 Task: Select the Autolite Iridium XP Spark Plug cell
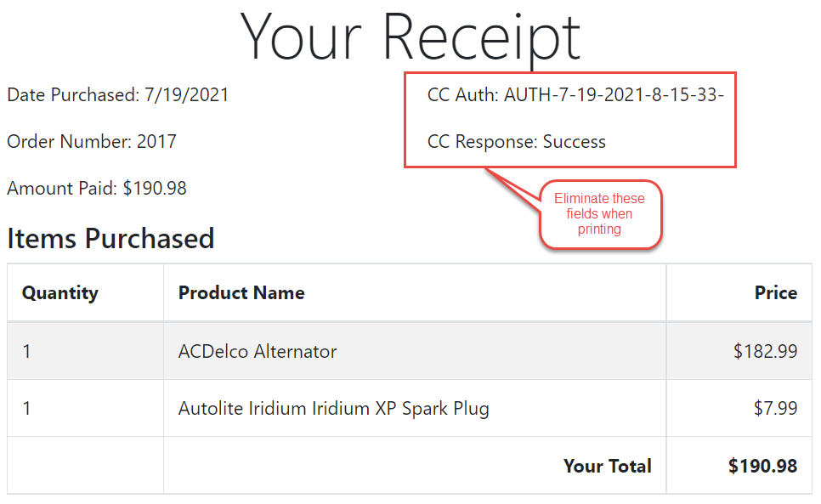click(333, 409)
